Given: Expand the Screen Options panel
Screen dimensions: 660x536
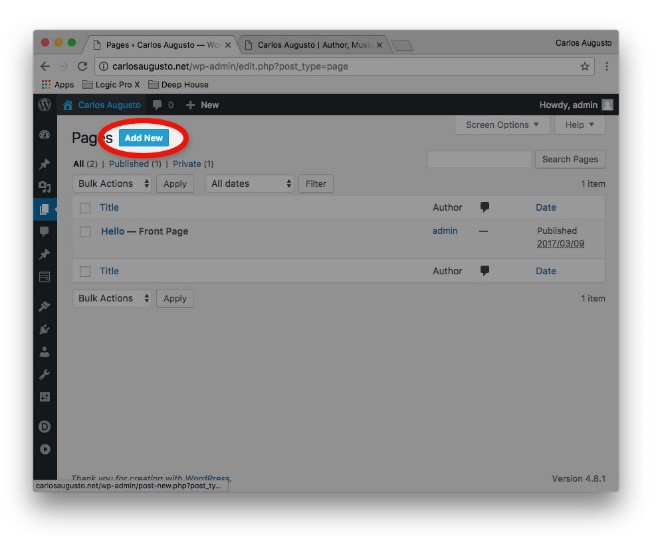Looking at the screenshot, I should point(502,125).
